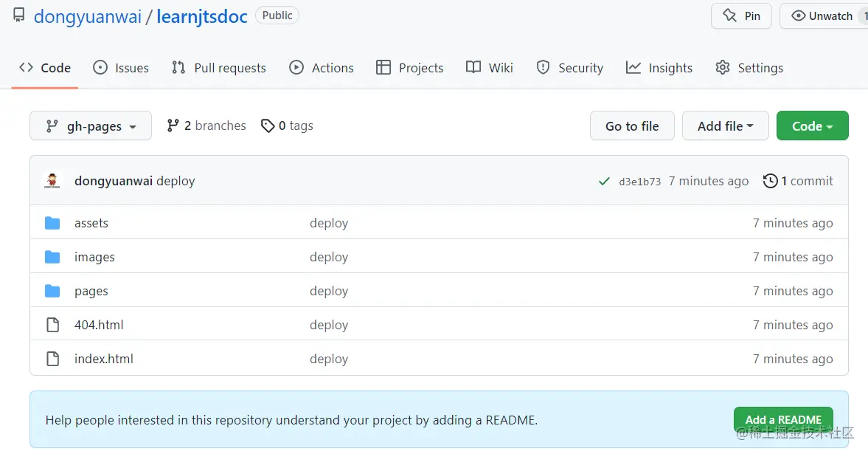Screen dimensions: 868x454
Task: Click 7 minutes ago in 404.html row
Action: 793,325
